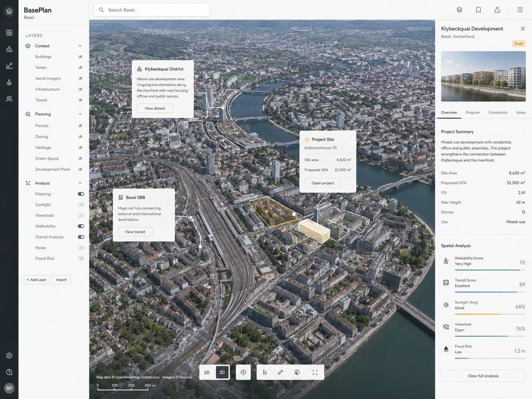This screenshot has height=399, width=532.
Task: Collapse the Context layer group chevron
Action: [x=80, y=46]
